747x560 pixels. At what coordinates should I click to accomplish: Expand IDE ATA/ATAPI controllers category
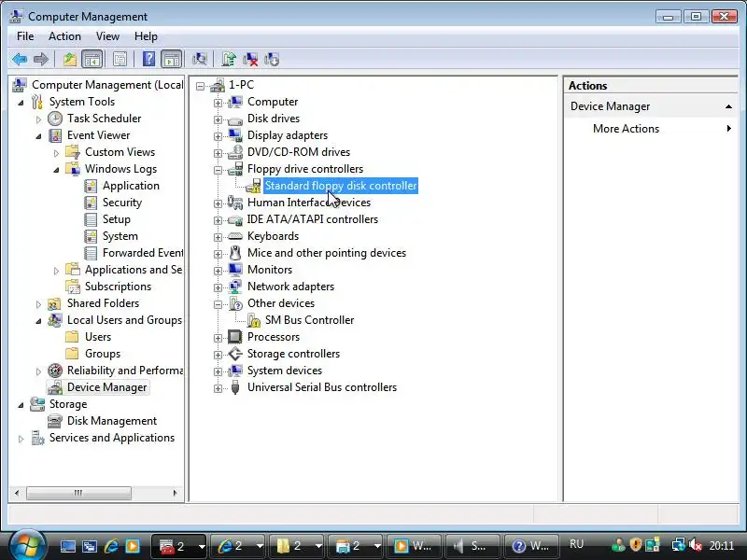tap(218, 220)
